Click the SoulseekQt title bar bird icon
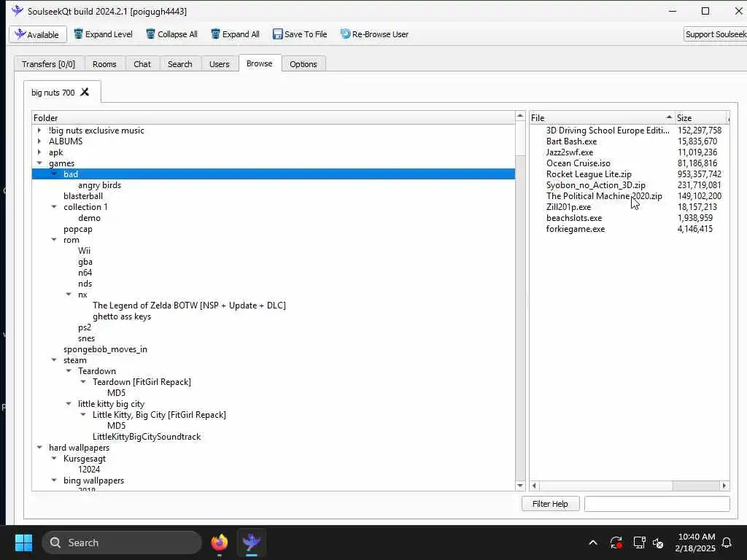Screen dimensions: 747x560 [x=18, y=10]
